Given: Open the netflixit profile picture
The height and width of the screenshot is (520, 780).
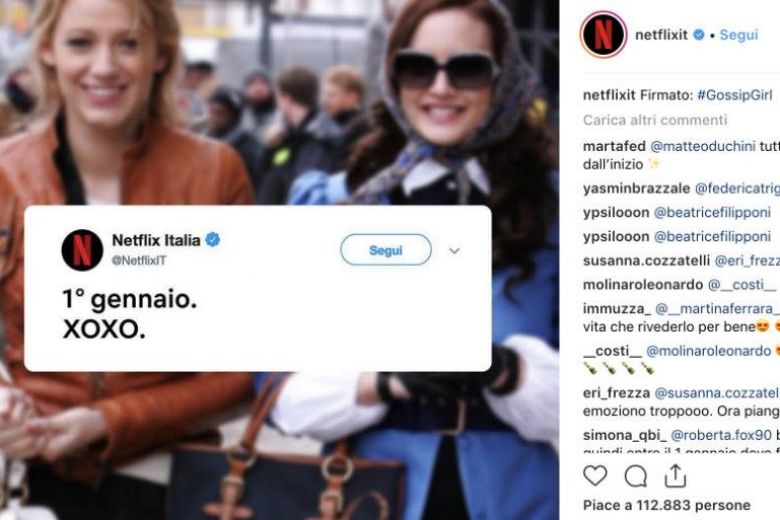Looking at the screenshot, I should click(x=603, y=34).
